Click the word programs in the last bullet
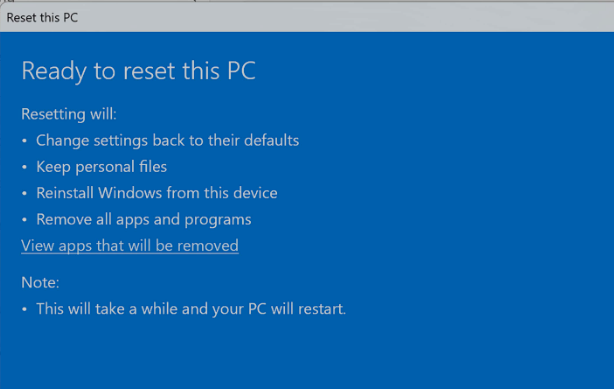 coord(218,220)
